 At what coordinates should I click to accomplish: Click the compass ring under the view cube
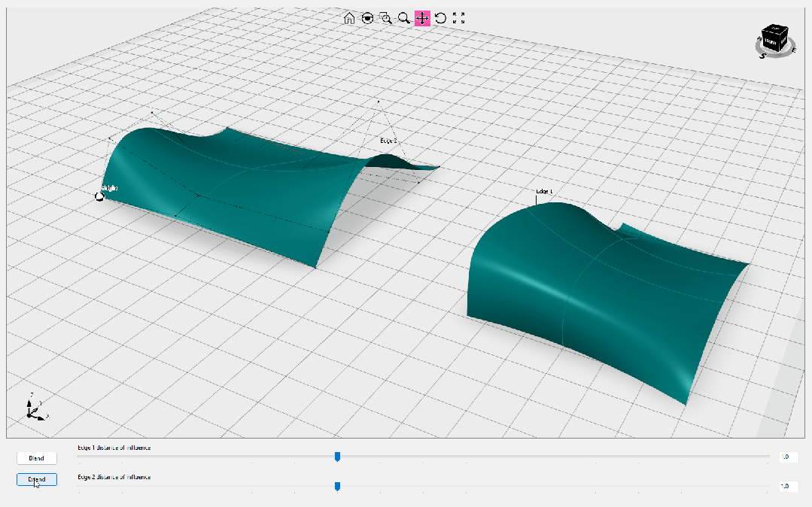point(775,51)
